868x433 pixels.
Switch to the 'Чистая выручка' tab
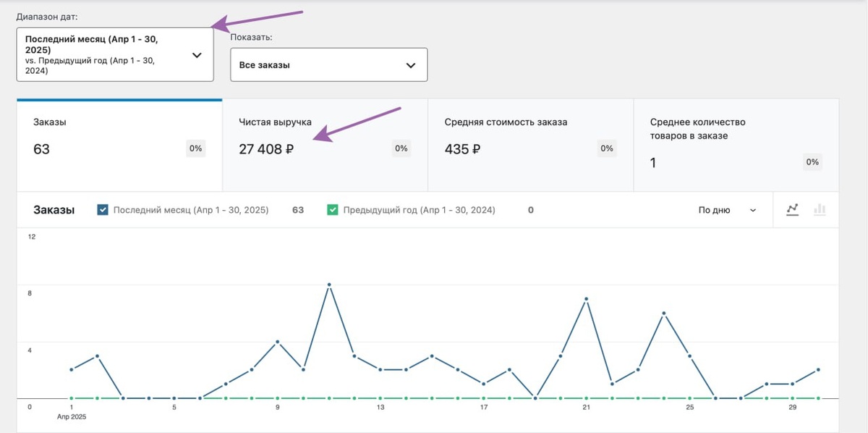click(325, 145)
